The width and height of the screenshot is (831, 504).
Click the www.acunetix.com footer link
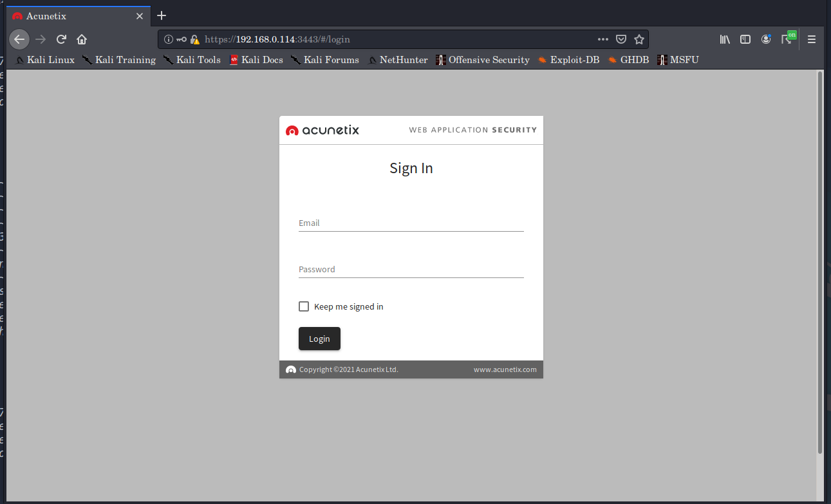pos(505,369)
